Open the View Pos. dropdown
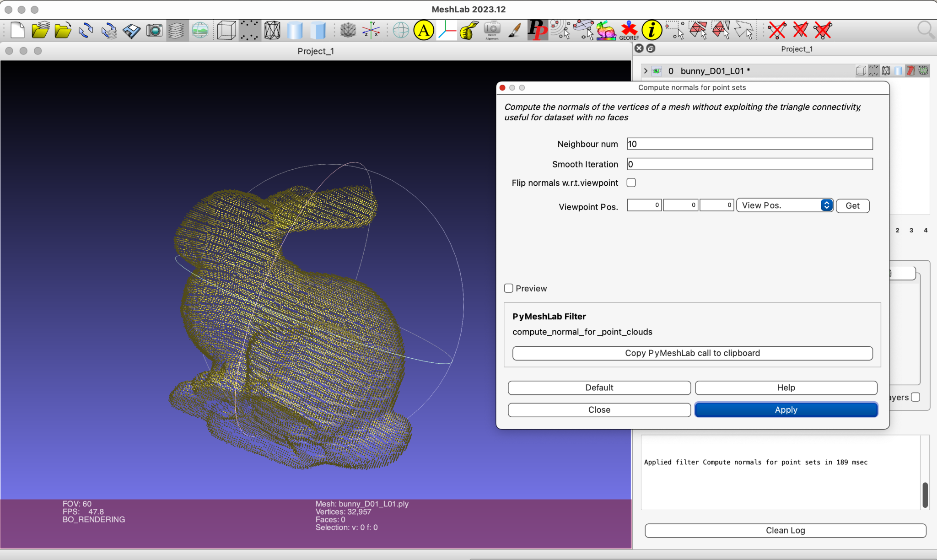The image size is (937, 560). tap(784, 205)
